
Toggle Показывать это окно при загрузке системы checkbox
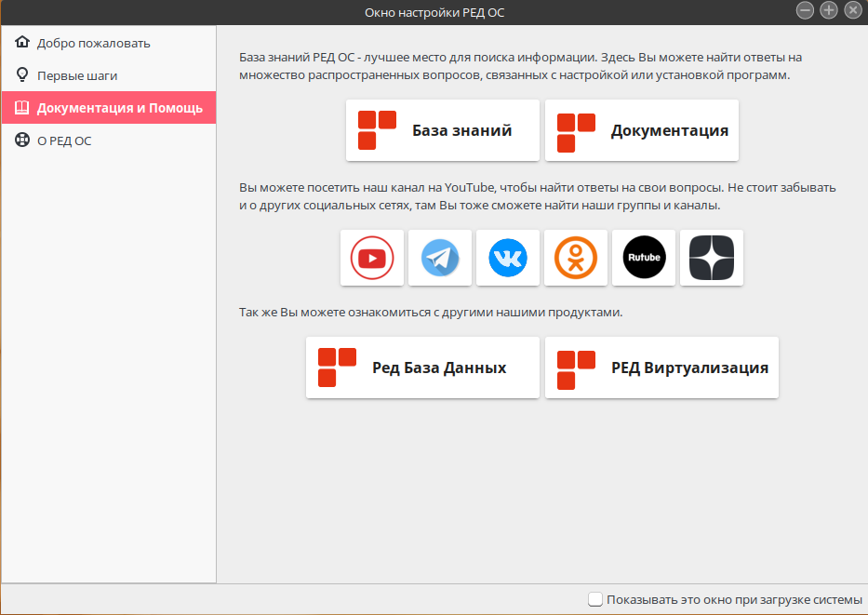595,599
